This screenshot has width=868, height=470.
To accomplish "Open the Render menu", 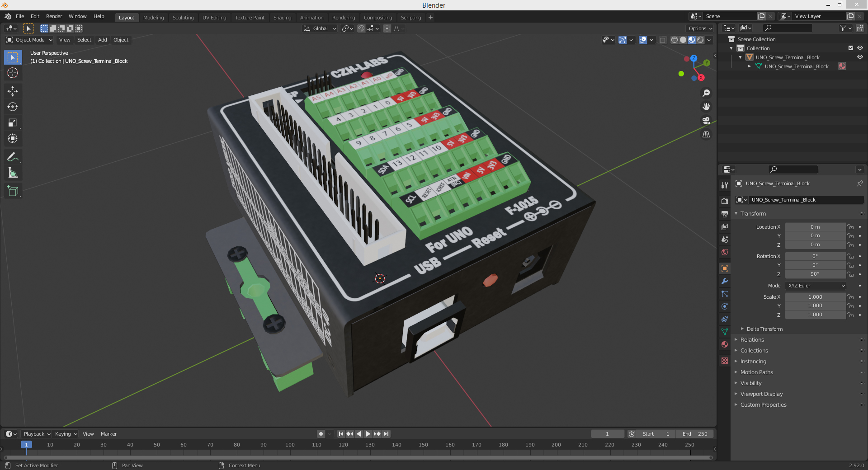I will [54, 16].
